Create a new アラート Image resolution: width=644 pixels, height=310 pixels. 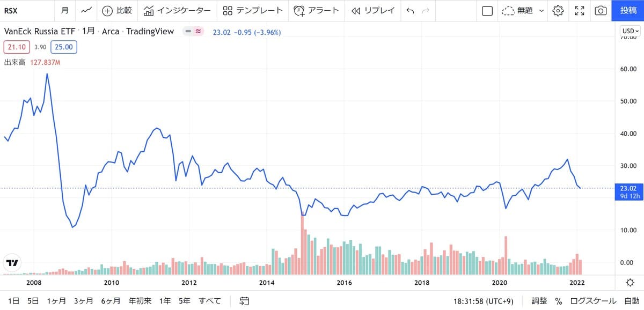(317, 10)
